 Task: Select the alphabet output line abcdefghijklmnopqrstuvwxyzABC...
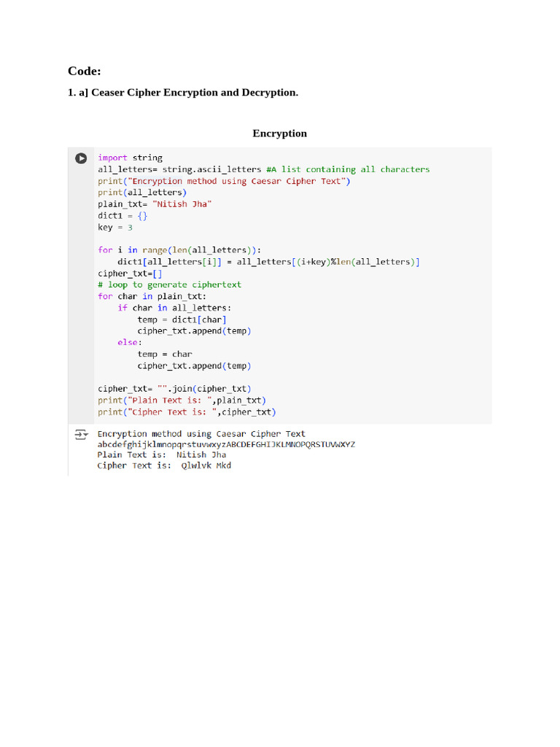(226, 444)
